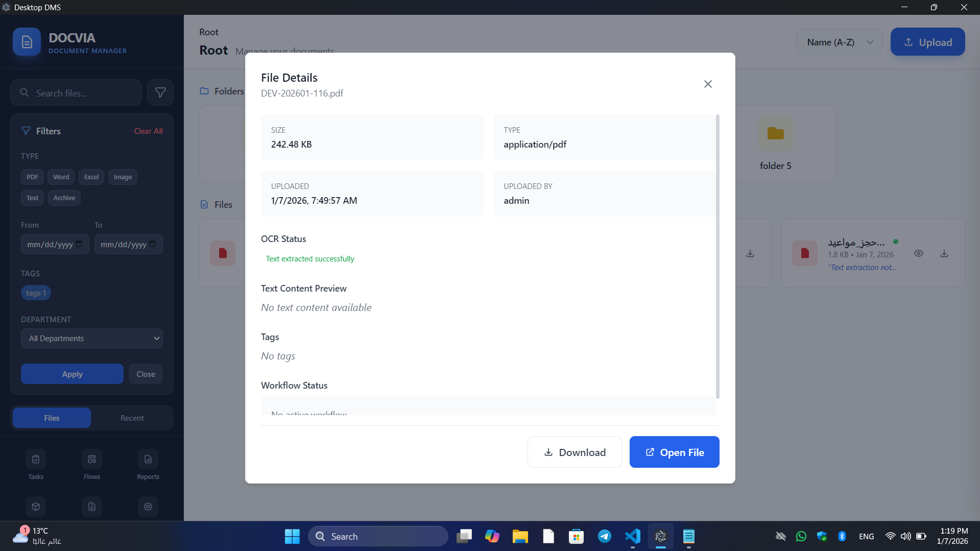Viewport: 980px width, 551px height.
Task: Toggle the tags 1 tag filter
Action: [x=36, y=293]
